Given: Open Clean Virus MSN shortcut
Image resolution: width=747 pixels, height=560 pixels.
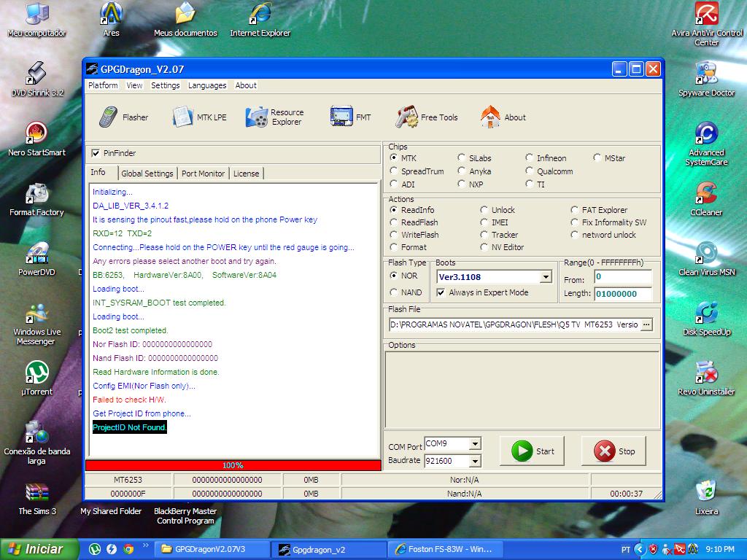Looking at the screenshot, I should point(706,260).
